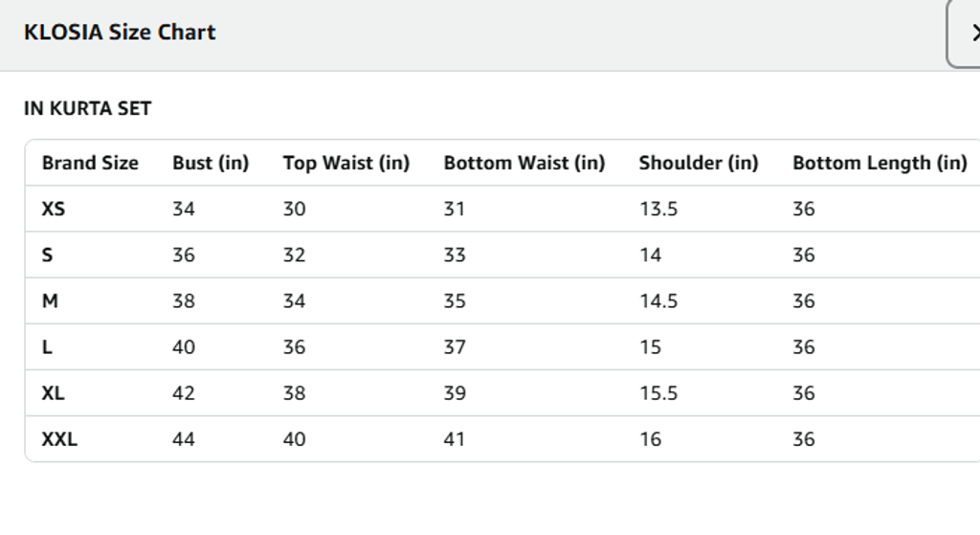This screenshot has height=535, width=980.
Task: Click the XS brand size row label
Action: tap(54, 209)
